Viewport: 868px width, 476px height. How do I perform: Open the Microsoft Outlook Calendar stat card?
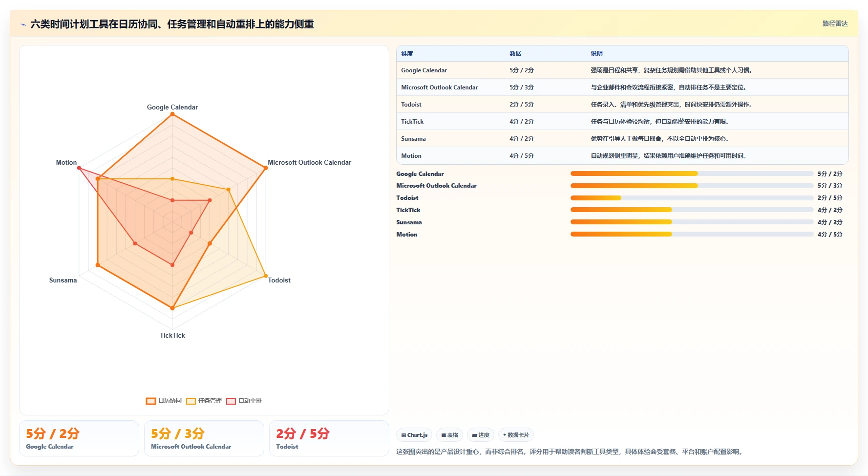204,438
